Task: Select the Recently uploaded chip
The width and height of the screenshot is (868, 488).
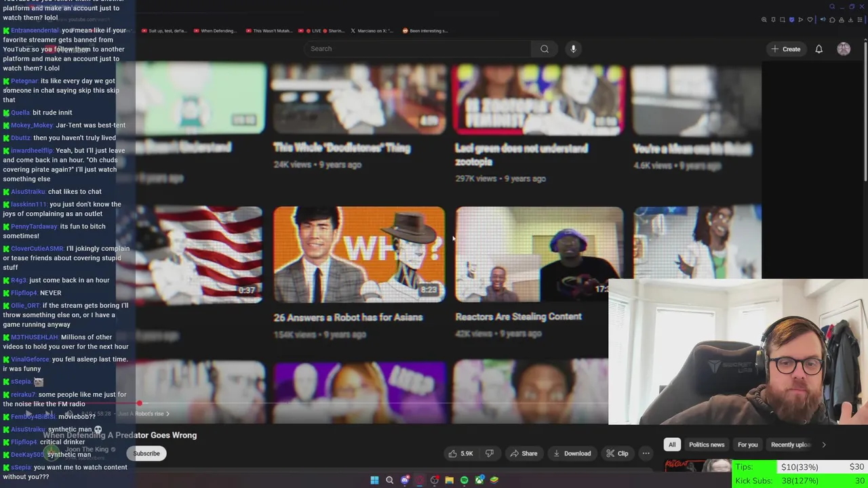Action: (790, 445)
